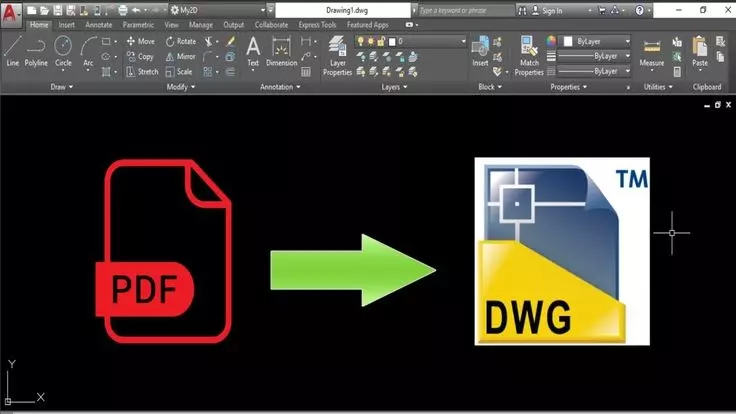Select the Circle tool
Image resolution: width=736 pixels, height=414 pixels.
(x=63, y=52)
